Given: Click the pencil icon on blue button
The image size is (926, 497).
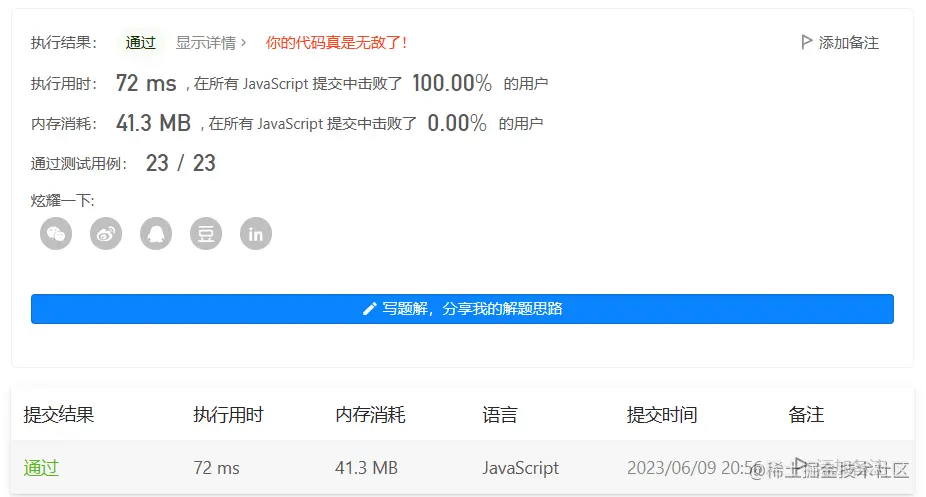Looking at the screenshot, I should (370, 309).
